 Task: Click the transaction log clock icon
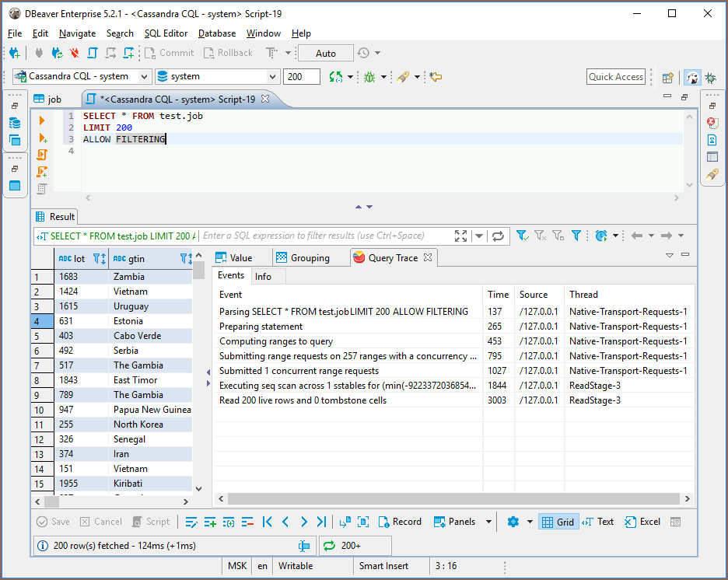[363, 53]
